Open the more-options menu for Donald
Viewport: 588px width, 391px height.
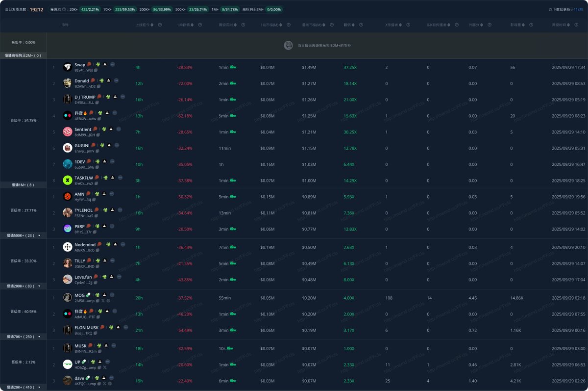tap(116, 80)
